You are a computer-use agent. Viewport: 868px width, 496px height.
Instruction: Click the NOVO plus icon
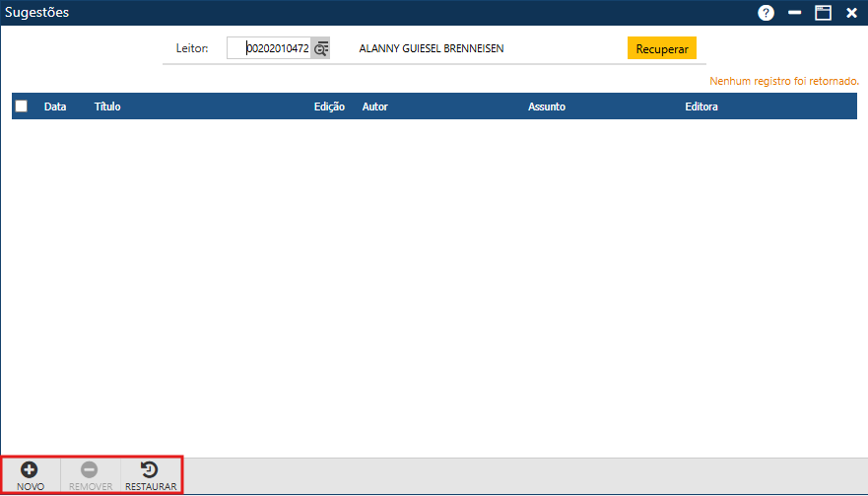(x=30, y=470)
